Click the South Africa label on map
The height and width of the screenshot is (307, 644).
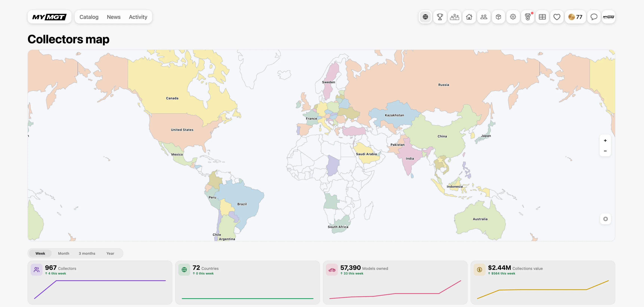pyautogui.click(x=338, y=227)
